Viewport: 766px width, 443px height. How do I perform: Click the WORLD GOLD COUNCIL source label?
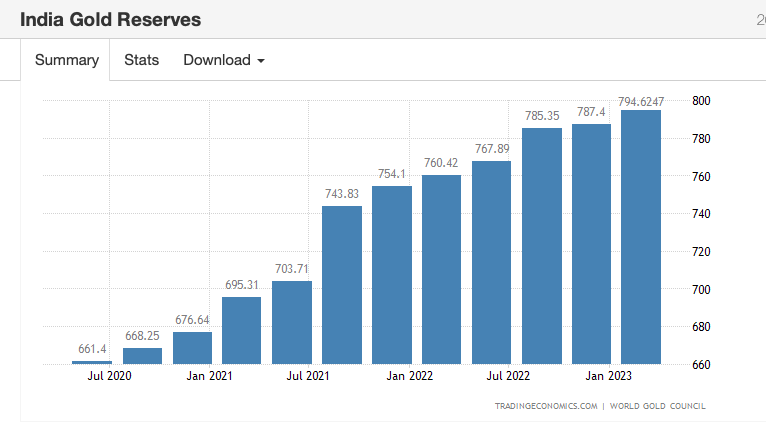[x=660, y=406]
